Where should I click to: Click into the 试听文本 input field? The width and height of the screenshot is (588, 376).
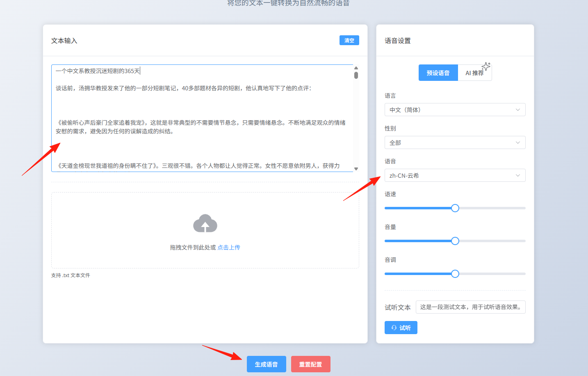tap(470, 307)
